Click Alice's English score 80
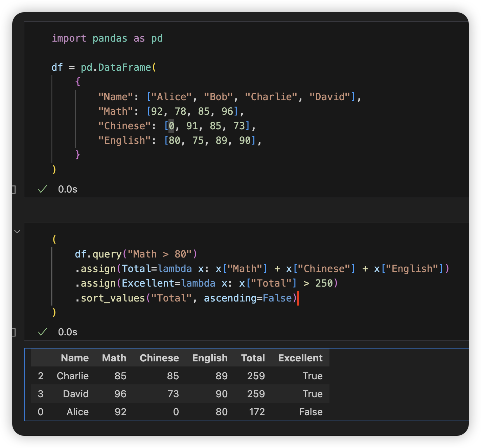Screen dimensions: 481x448 coord(222,412)
